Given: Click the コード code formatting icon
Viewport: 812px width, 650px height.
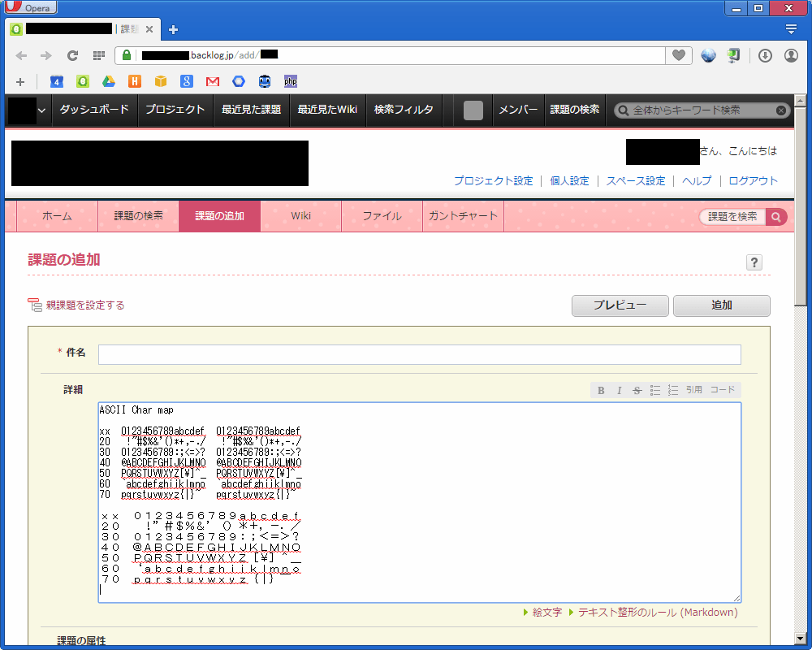Looking at the screenshot, I should [x=721, y=390].
